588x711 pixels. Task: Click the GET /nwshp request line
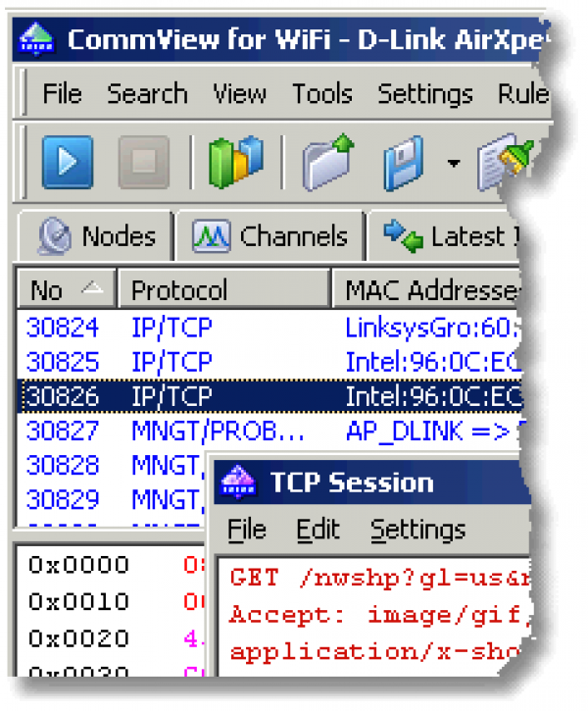(379, 578)
